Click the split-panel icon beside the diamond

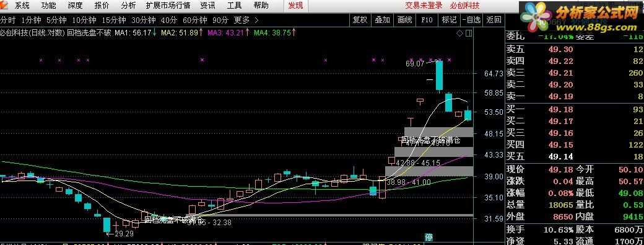click(469, 33)
